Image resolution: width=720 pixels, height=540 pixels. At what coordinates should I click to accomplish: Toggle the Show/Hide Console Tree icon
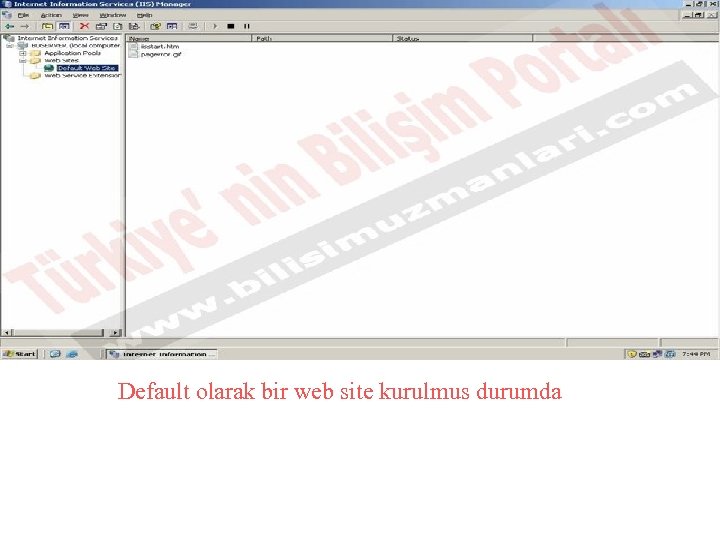tap(64, 27)
